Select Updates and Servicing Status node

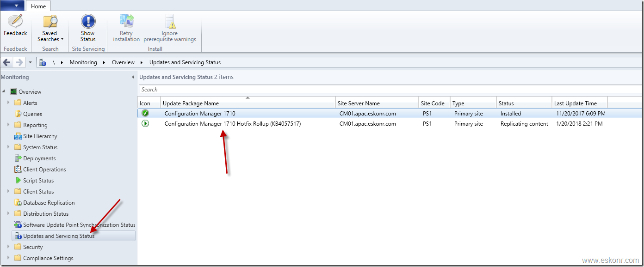click(73, 236)
